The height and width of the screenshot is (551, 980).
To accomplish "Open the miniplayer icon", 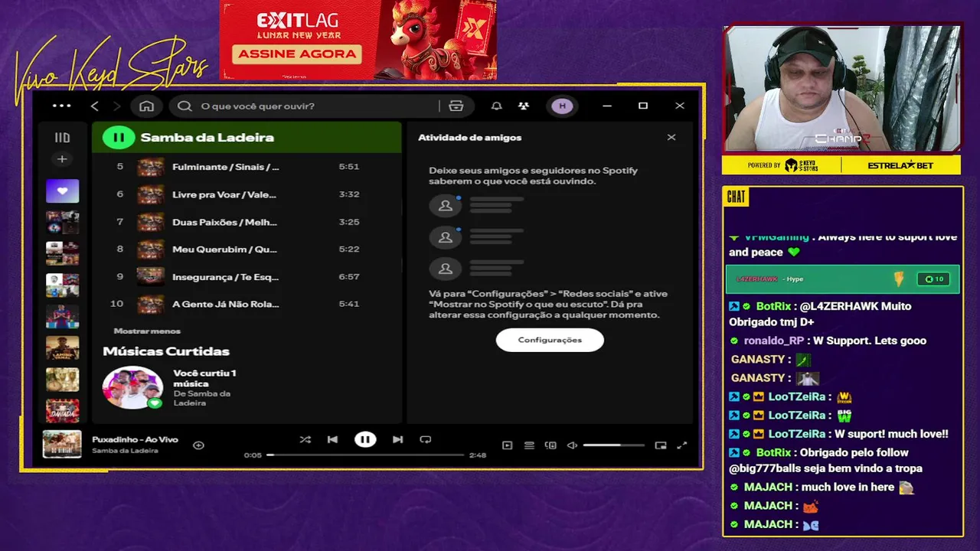I will pos(661,445).
